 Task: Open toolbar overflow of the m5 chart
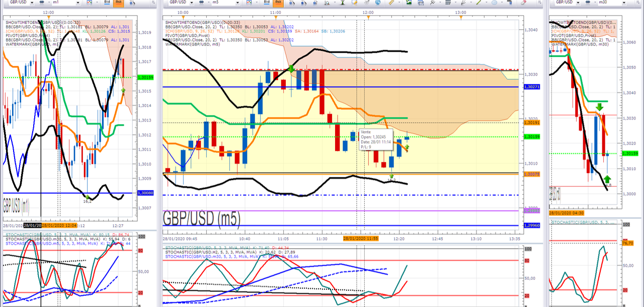(540, 3)
